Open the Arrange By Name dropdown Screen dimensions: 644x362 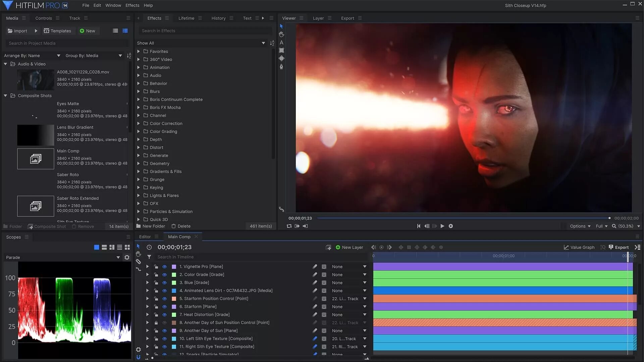click(58, 56)
